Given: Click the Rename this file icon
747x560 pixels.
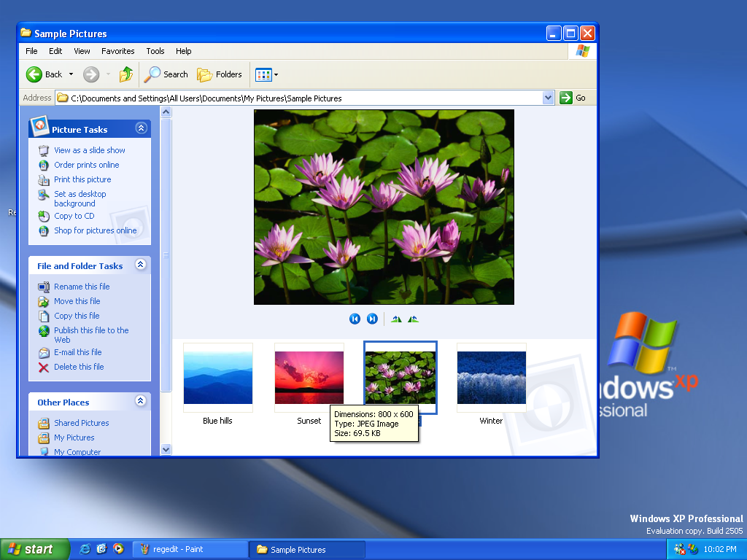Looking at the screenshot, I should (x=44, y=287).
